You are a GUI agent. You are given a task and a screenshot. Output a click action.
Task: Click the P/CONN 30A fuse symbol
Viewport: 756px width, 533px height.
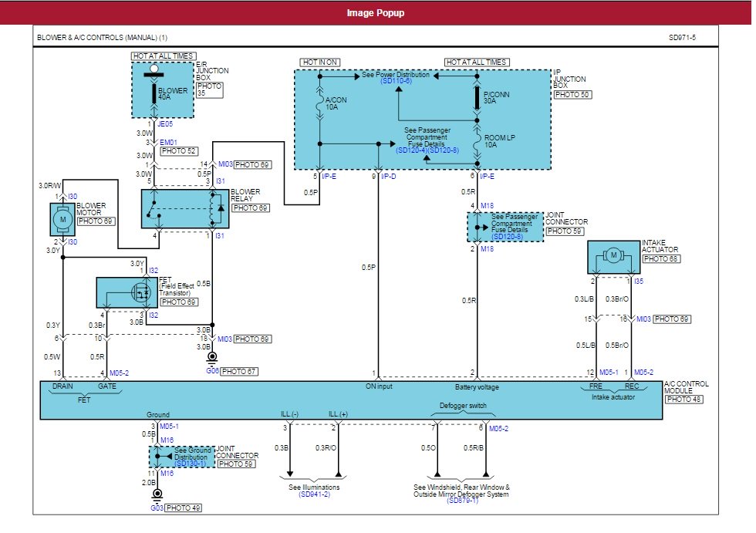(x=477, y=99)
